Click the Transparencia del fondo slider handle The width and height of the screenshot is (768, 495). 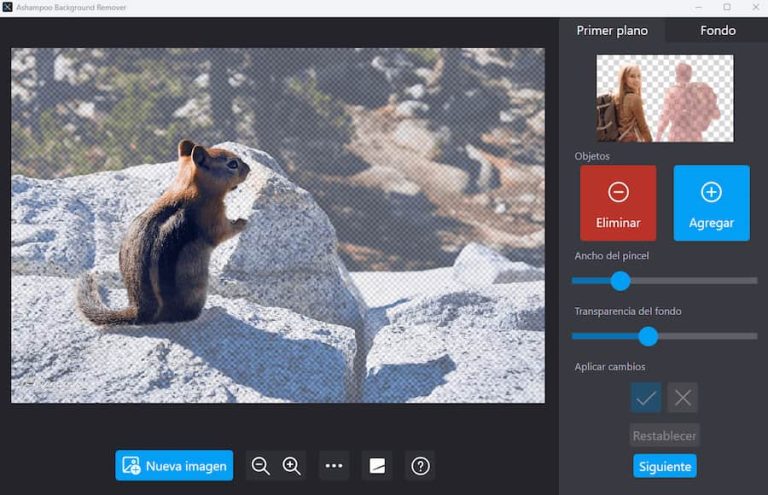click(648, 336)
